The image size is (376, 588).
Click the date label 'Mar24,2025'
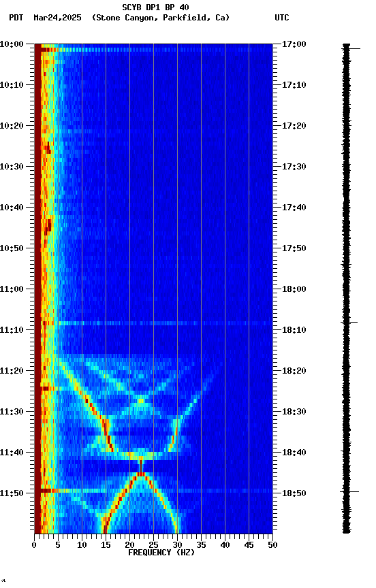pyautogui.click(x=57, y=18)
